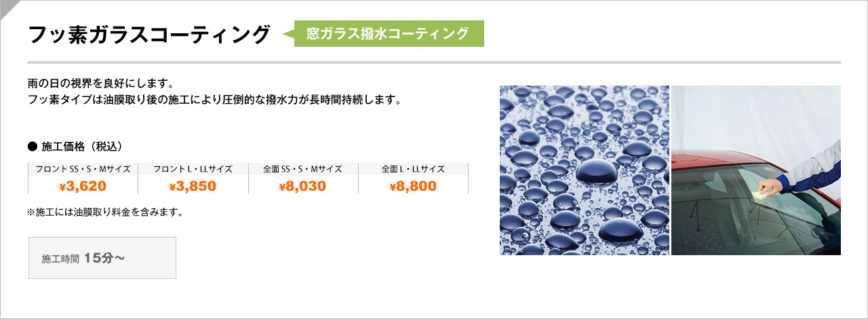The image size is (868, 319).
Task: Click the フロント L・LLサイズ header cell
Action: coord(193,169)
